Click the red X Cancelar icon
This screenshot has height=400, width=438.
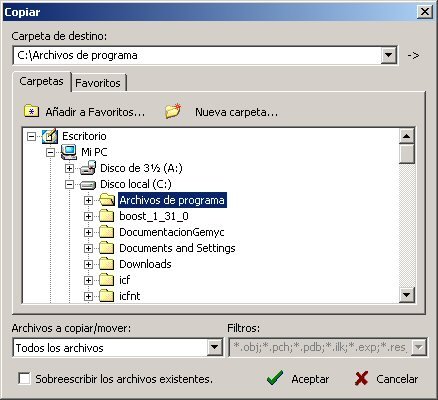362,379
